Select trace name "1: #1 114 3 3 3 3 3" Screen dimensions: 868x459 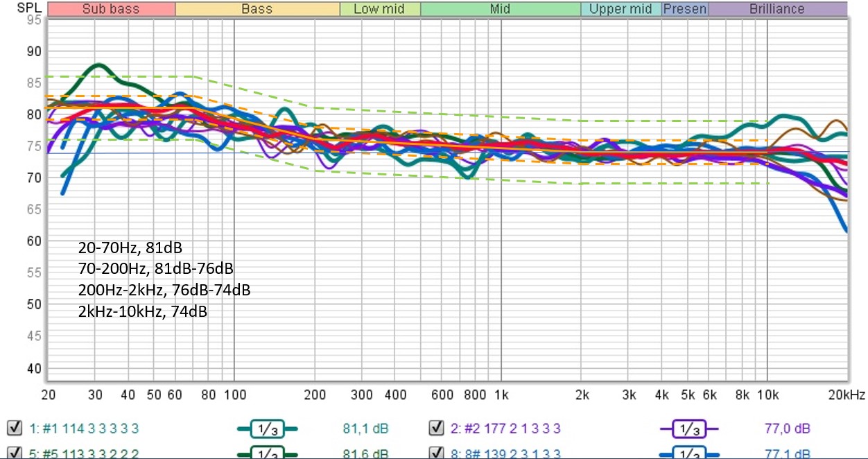point(83,428)
